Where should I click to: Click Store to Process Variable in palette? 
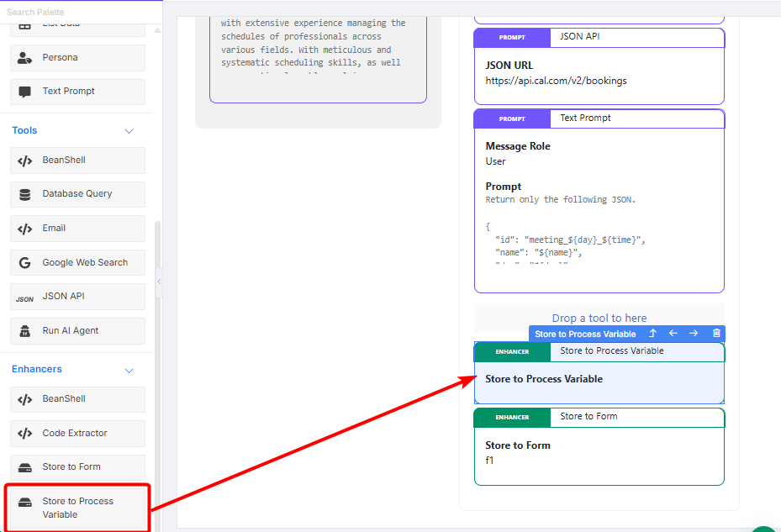click(x=77, y=508)
